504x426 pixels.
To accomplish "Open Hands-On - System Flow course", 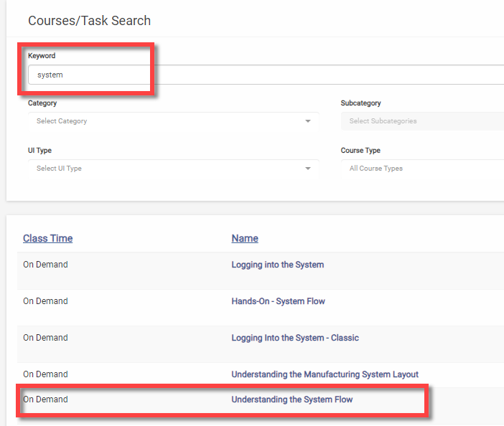I will pyautogui.click(x=279, y=301).
